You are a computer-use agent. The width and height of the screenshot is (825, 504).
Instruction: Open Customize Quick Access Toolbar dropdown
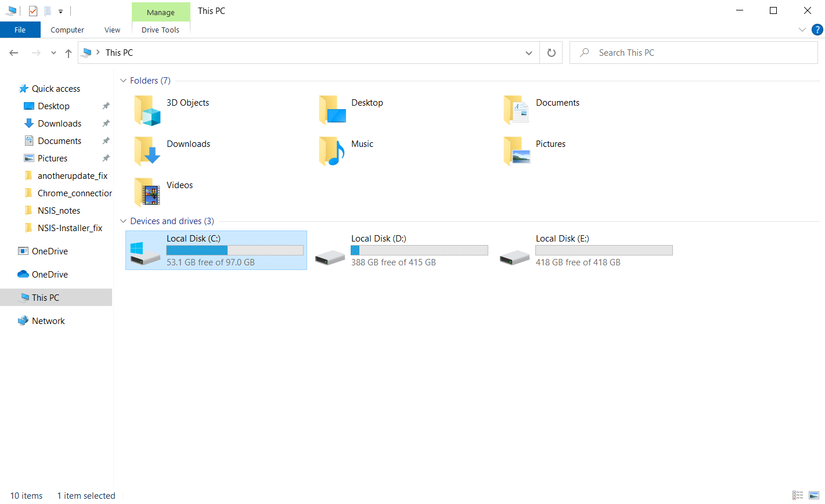click(x=60, y=11)
